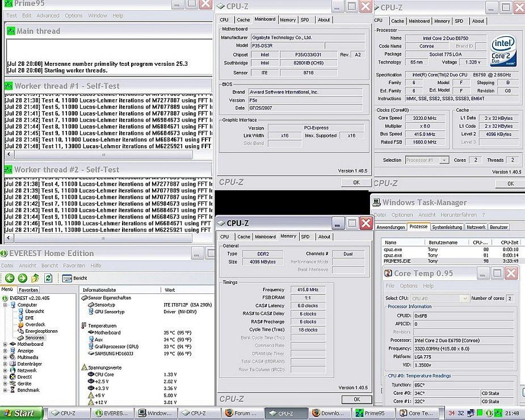Select CPU Core voltage row in EVEREST
The height and width of the screenshot is (420, 525).
click(x=133, y=375)
